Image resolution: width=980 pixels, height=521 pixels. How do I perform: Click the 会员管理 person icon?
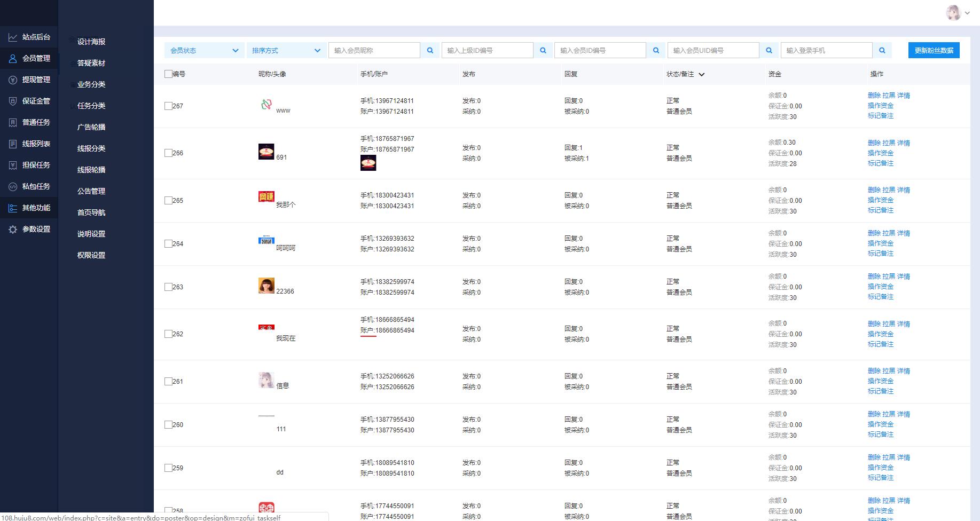13,58
